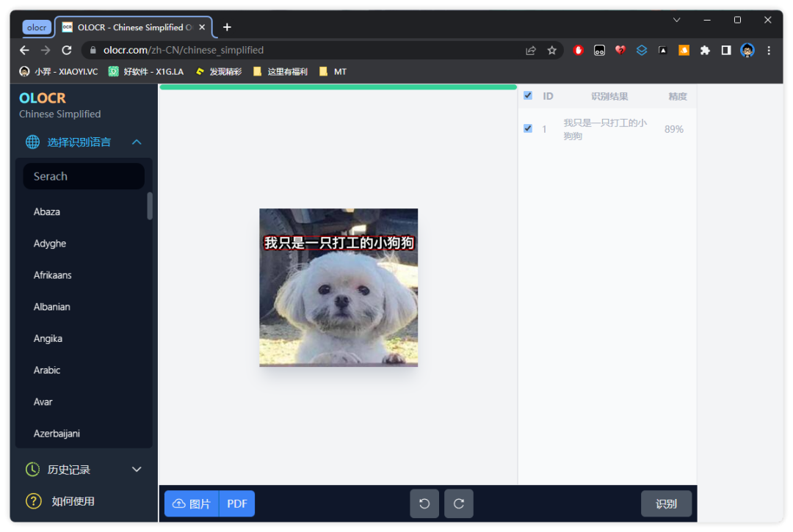
Task: Click the language list scrollbar
Action: coord(150,206)
